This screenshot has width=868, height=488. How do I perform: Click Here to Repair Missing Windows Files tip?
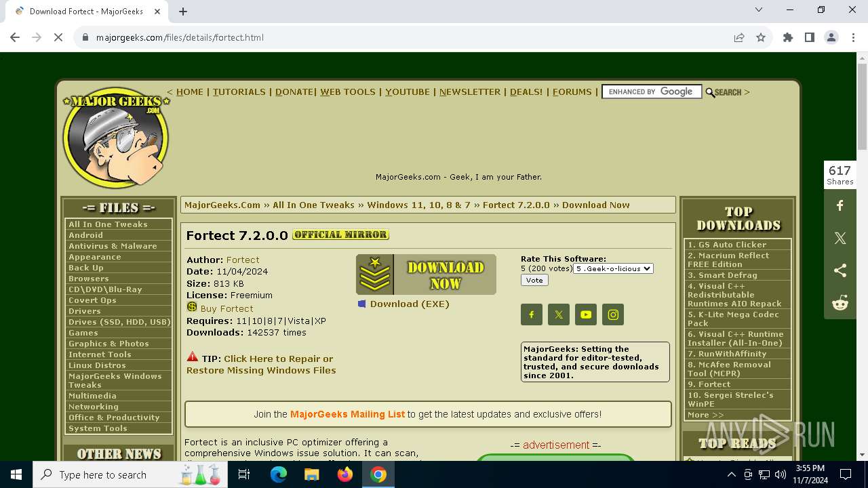point(261,365)
